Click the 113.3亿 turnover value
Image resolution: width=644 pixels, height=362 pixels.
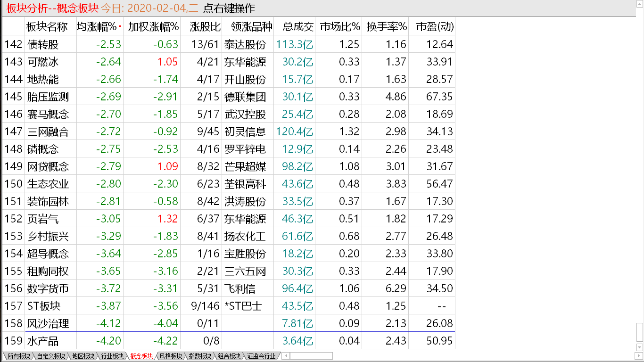[x=295, y=44]
